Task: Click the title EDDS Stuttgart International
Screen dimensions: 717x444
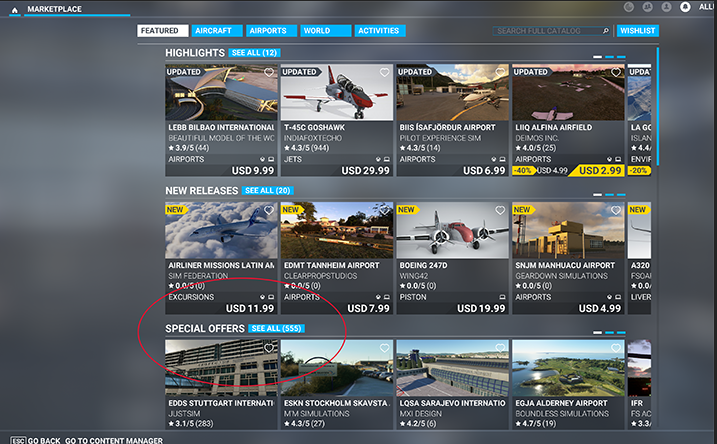Action: [x=221, y=403]
